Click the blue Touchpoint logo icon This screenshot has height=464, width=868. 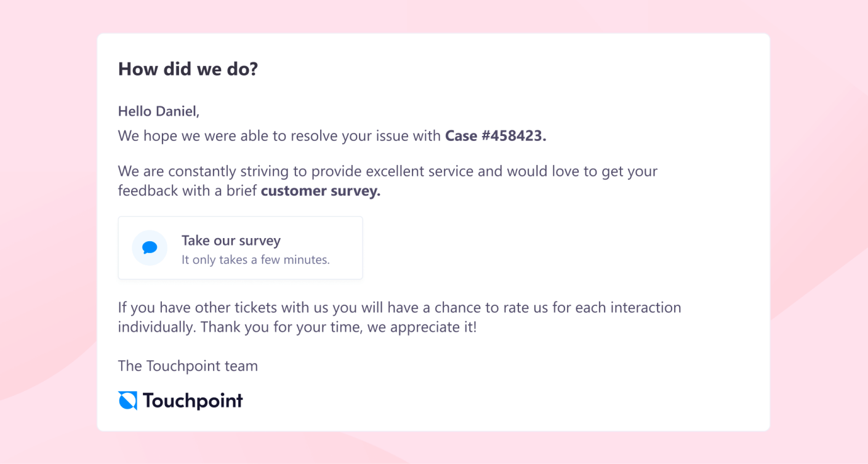[128, 401]
